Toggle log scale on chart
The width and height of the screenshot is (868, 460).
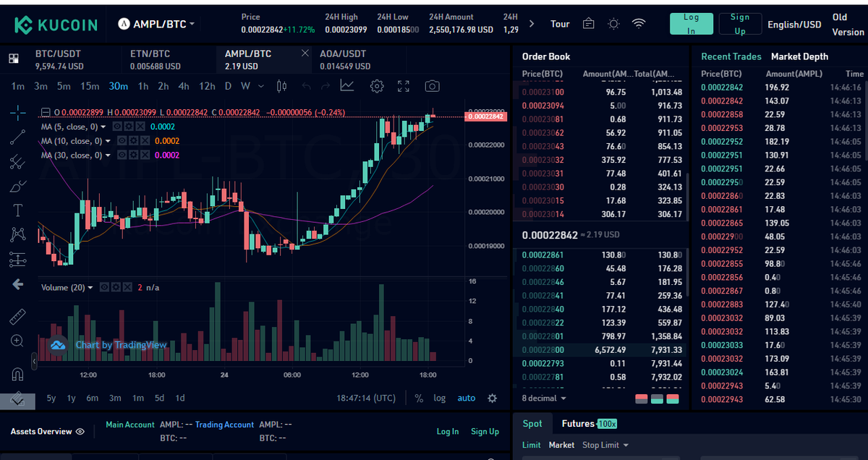coord(440,398)
